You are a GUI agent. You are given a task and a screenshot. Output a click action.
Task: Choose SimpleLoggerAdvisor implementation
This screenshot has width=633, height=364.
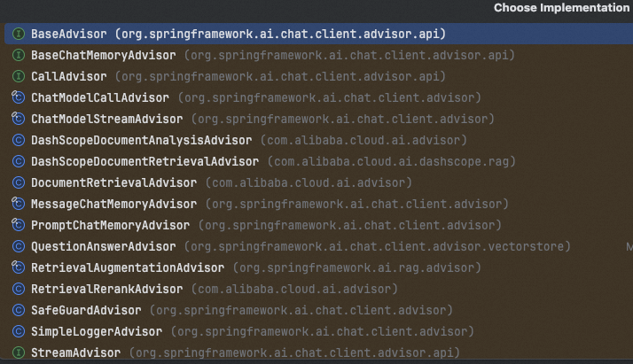tap(96, 331)
